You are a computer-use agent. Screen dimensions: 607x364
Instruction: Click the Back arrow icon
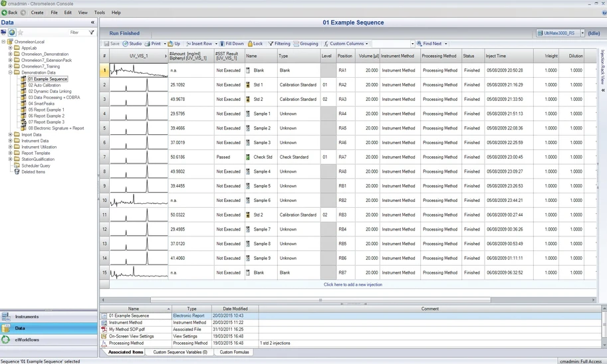pos(5,13)
